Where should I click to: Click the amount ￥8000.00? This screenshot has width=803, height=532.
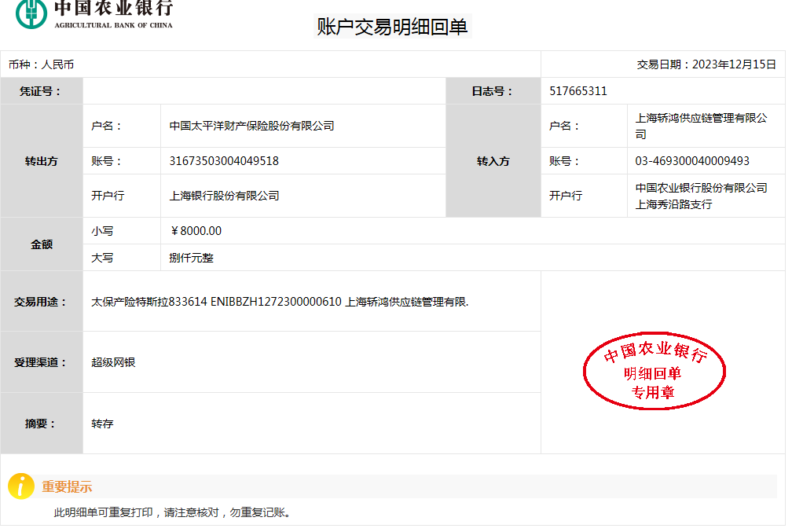point(196,231)
